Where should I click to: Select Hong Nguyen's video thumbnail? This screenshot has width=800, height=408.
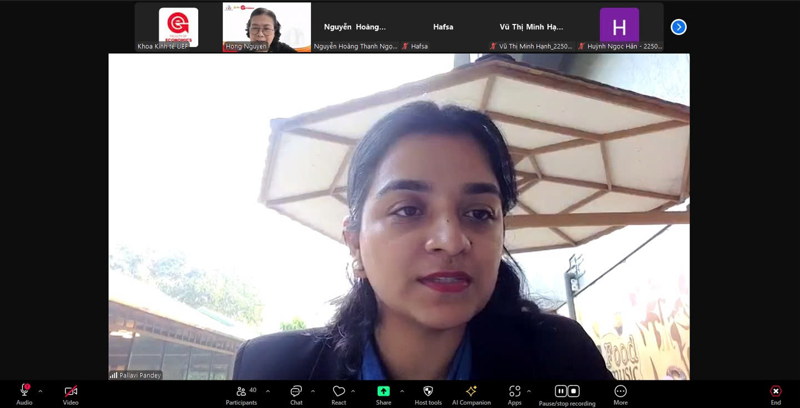click(266, 26)
